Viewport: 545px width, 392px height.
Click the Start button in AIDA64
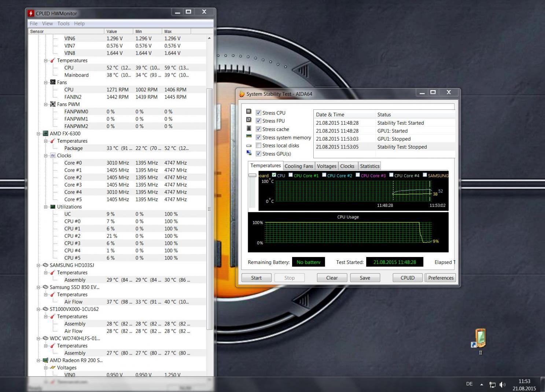(x=256, y=278)
